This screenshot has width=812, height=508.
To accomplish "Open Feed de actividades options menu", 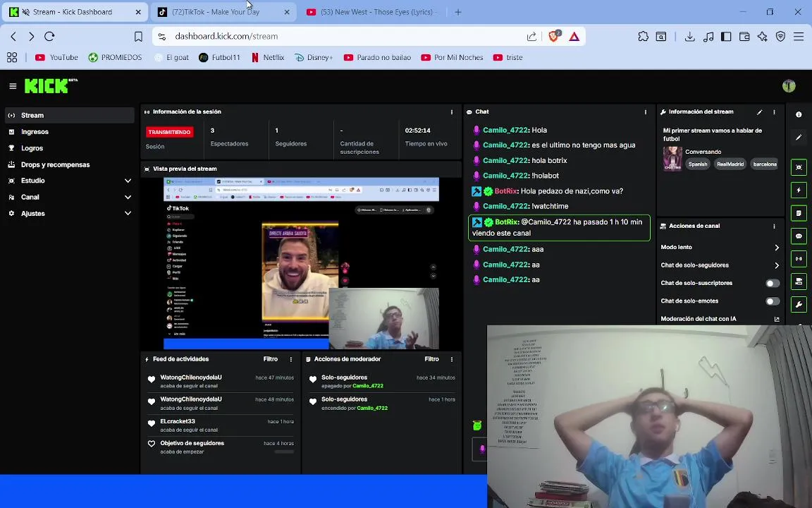I will (x=291, y=359).
